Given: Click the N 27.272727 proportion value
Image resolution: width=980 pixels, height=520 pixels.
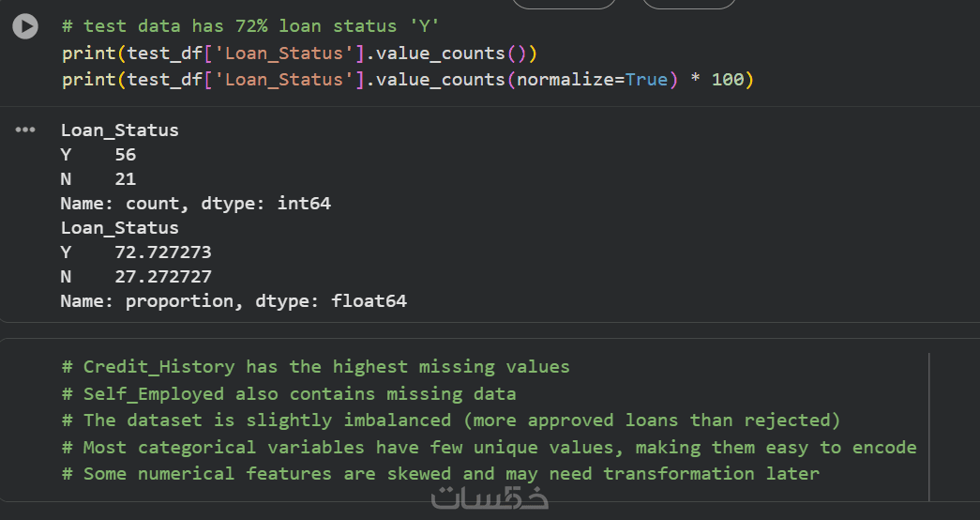Looking at the screenshot, I should [163, 277].
